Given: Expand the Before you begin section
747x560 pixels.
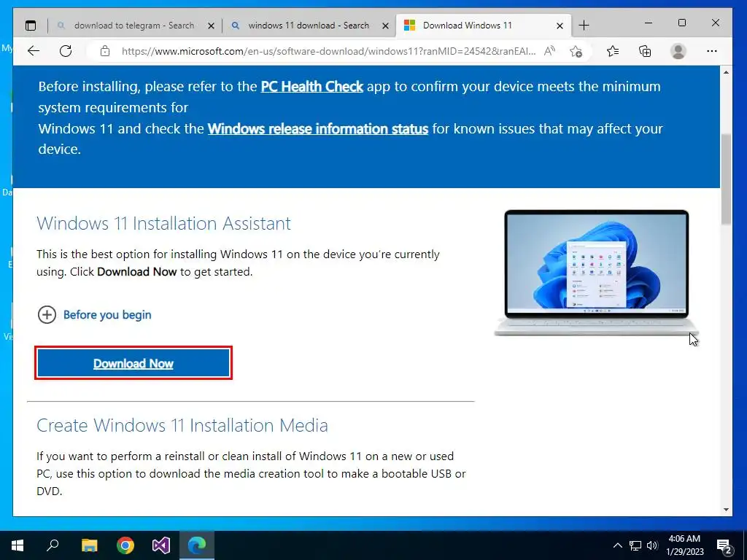Looking at the screenshot, I should click(94, 315).
